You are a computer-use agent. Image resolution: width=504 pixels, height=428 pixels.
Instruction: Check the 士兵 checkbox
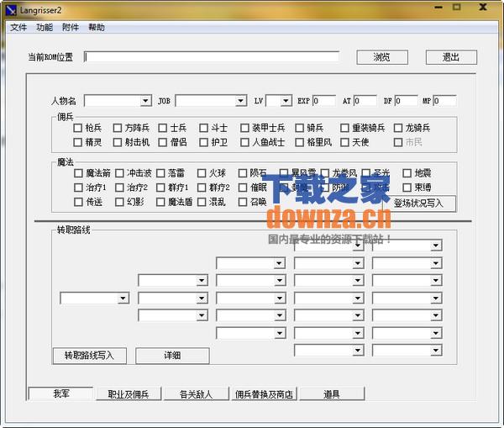(x=163, y=128)
